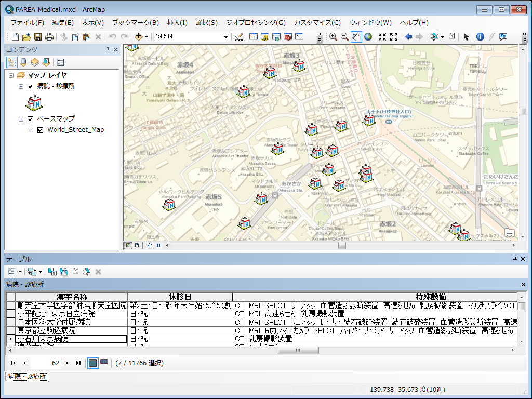
Task: Open Select Features tool dropdown arrow
Action: coord(442,37)
